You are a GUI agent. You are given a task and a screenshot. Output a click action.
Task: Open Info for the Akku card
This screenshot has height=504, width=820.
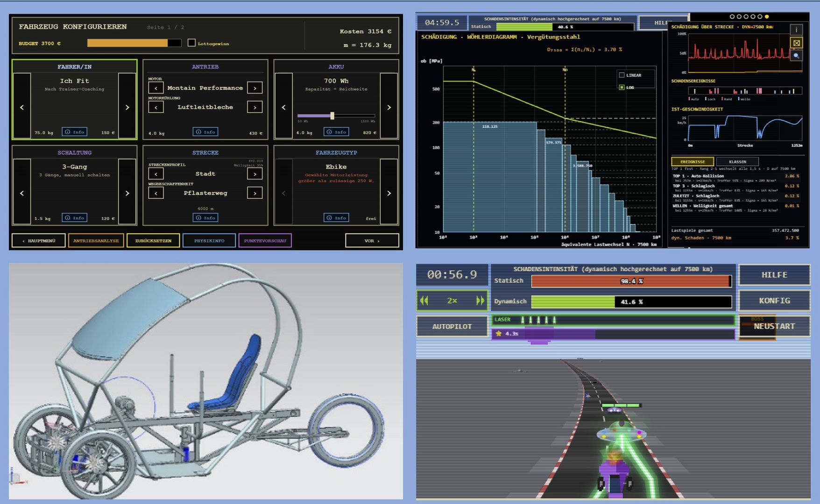336,132
